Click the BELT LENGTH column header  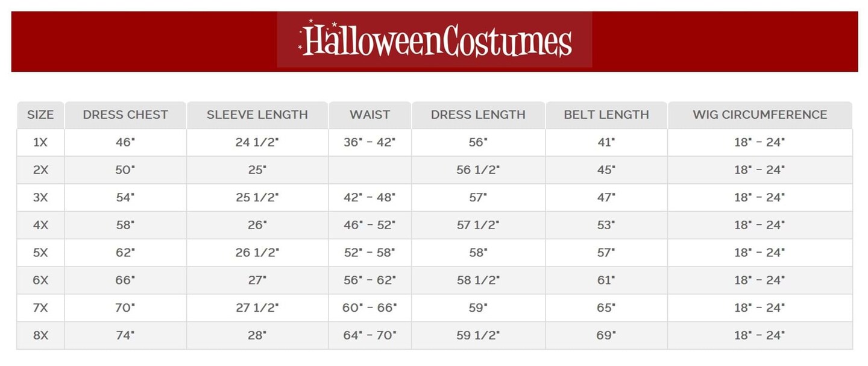point(606,115)
